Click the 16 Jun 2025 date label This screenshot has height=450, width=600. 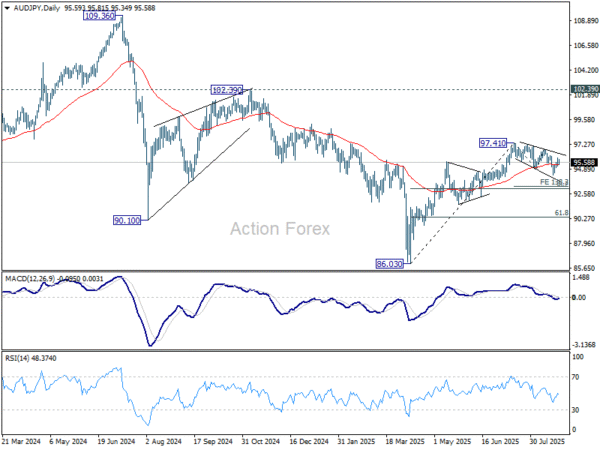coord(501,441)
